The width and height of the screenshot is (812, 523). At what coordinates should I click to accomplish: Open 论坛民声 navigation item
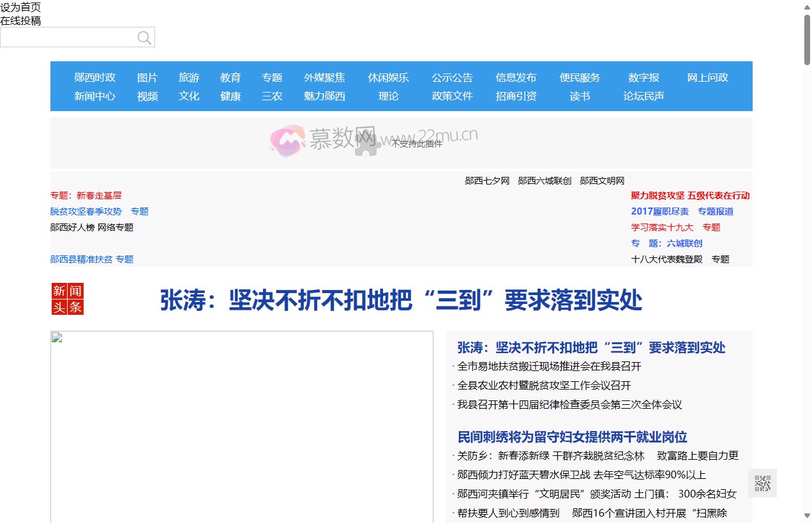tap(643, 96)
